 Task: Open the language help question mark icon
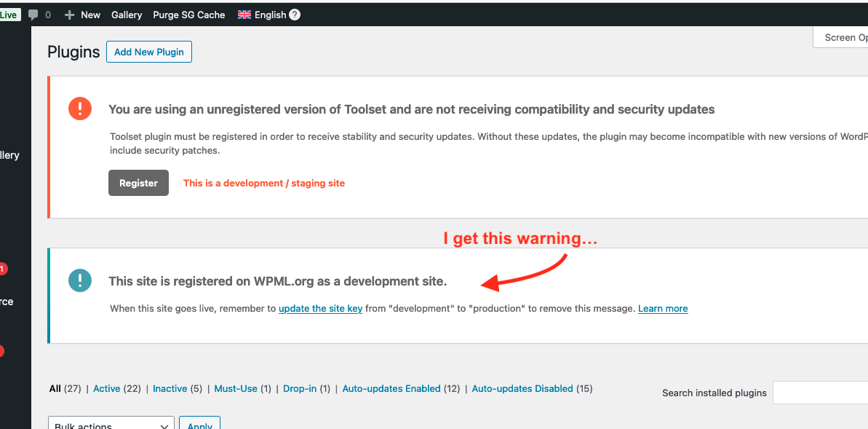[295, 15]
